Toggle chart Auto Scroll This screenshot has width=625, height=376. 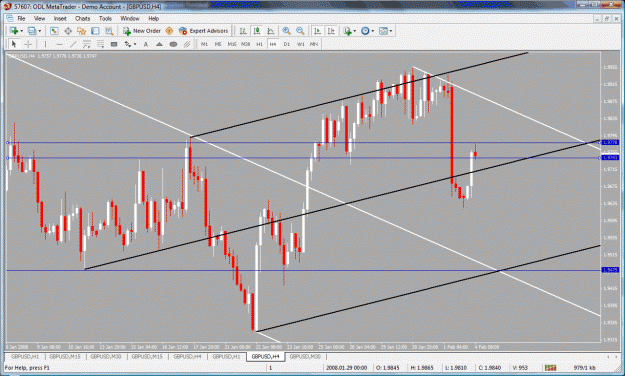(317, 31)
